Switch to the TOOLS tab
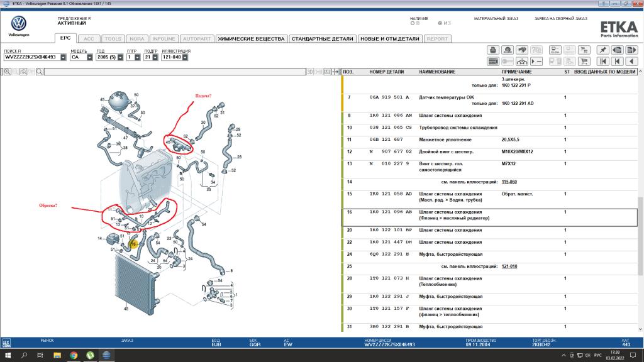Viewport: 644px width, 362px height. [x=113, y=39]
